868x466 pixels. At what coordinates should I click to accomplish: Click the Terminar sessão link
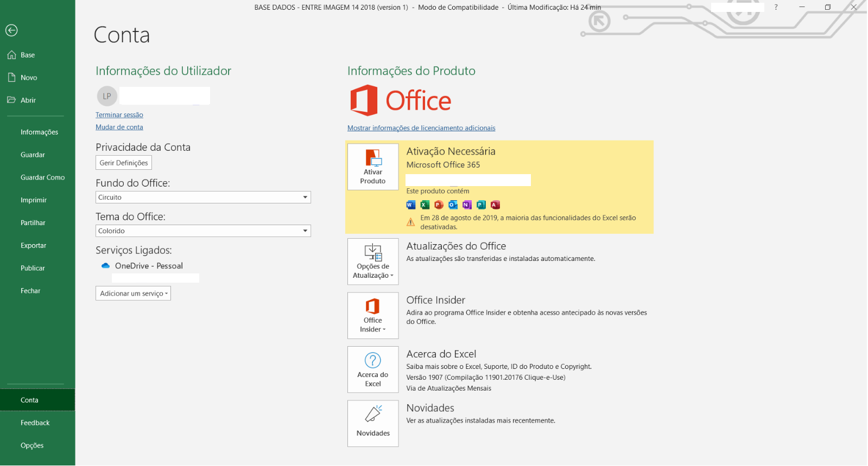119,115
